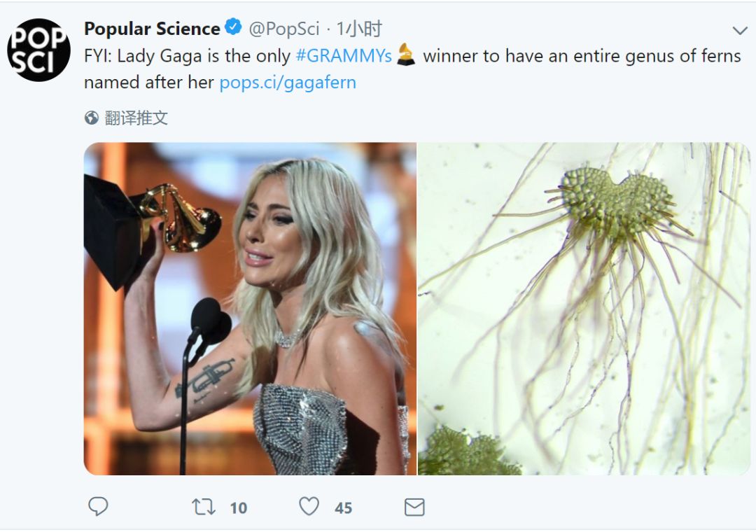Click the globe icon beside translate
The width and height of the screenshot is (756, 532).
point(91,118)
